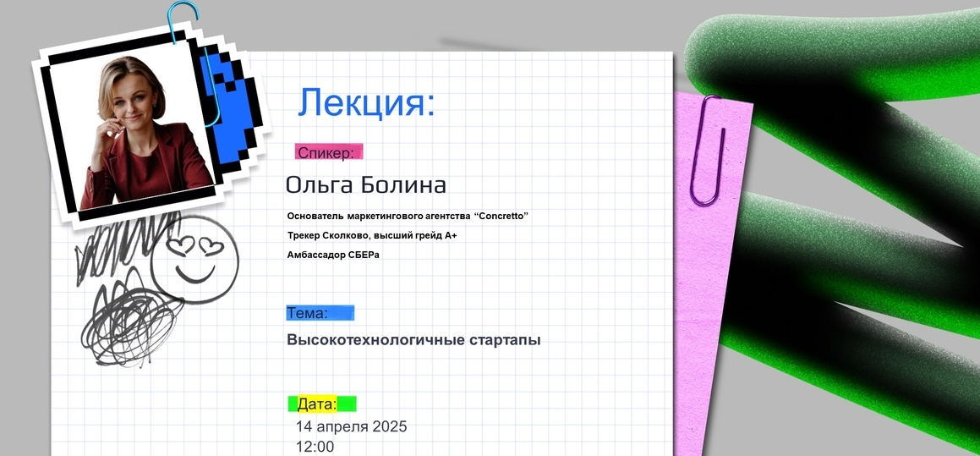Select the topic "Высокотехнологичные стартапы"
The width and height of the screenshot is (980, 456).
413,340
